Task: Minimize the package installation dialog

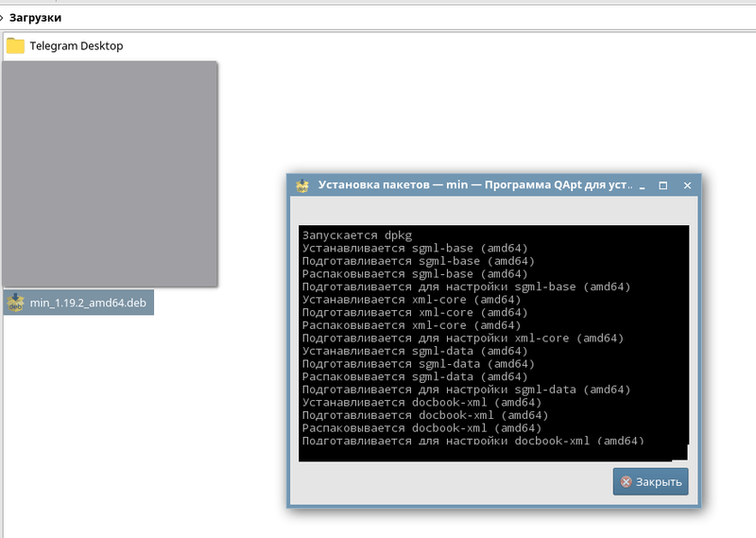Action: pyautogui.click(x=642, y=185)
